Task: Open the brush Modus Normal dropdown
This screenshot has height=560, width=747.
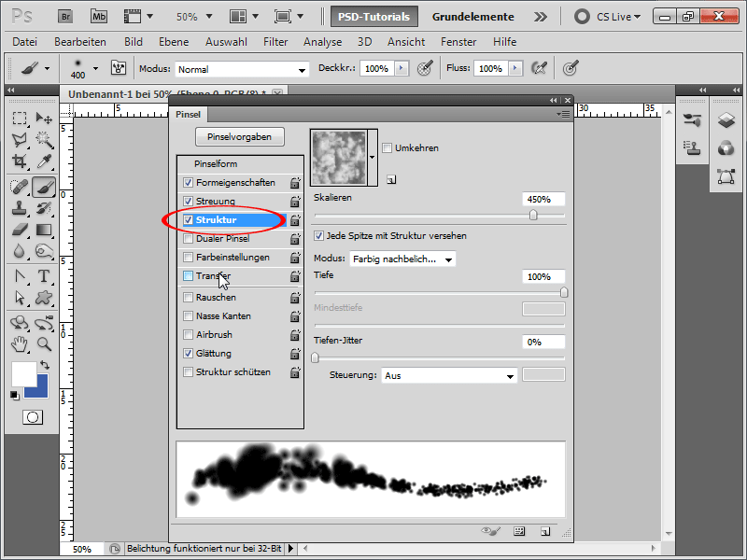Action: (x=242, y=69)
